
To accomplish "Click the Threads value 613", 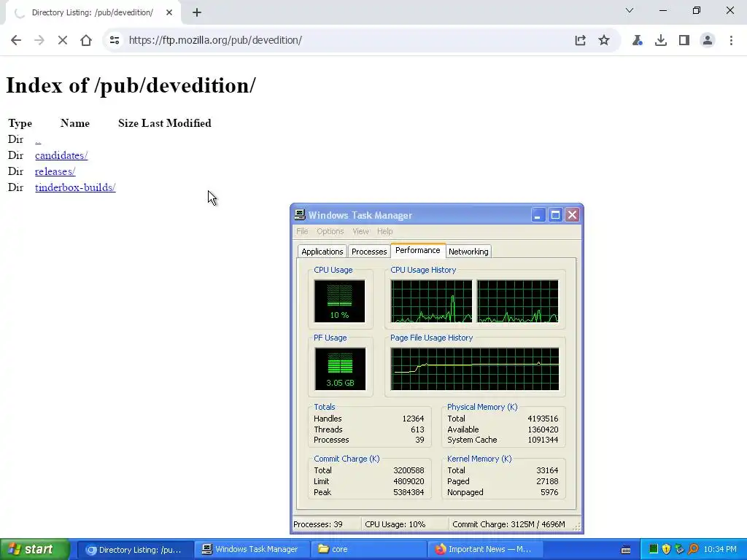I will tap(417, 429).
